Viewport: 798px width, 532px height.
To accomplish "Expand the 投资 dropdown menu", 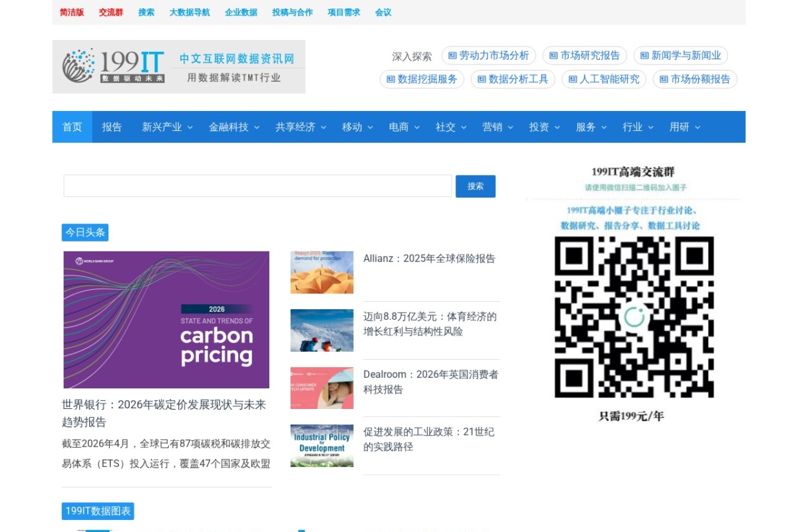I will coord(544,127).
